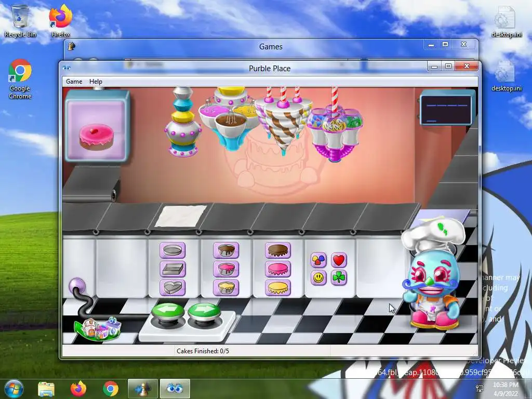Click the network tray icon

480,389
